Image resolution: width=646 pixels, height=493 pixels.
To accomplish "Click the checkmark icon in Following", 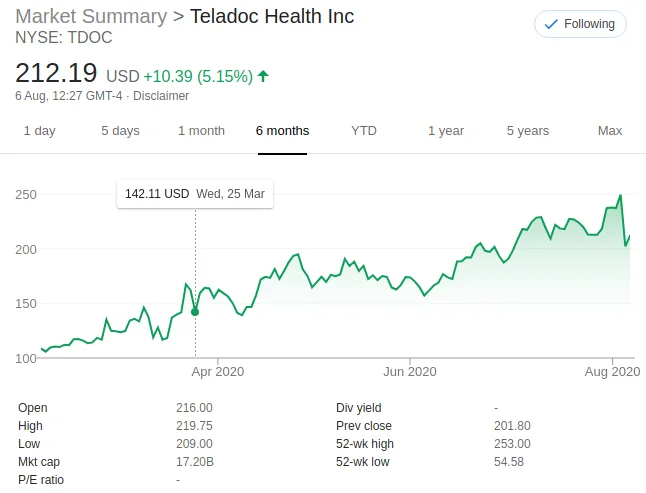I will click(x=551, y=24).
